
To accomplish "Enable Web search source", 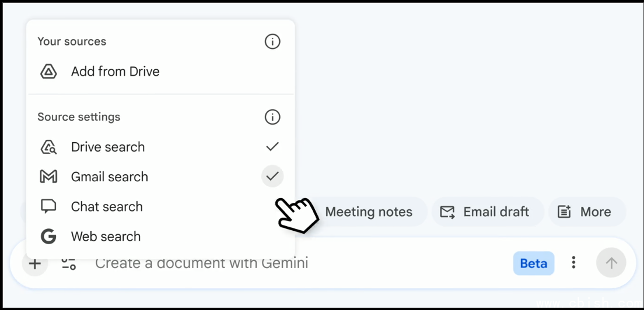I will tap(106, 237).
